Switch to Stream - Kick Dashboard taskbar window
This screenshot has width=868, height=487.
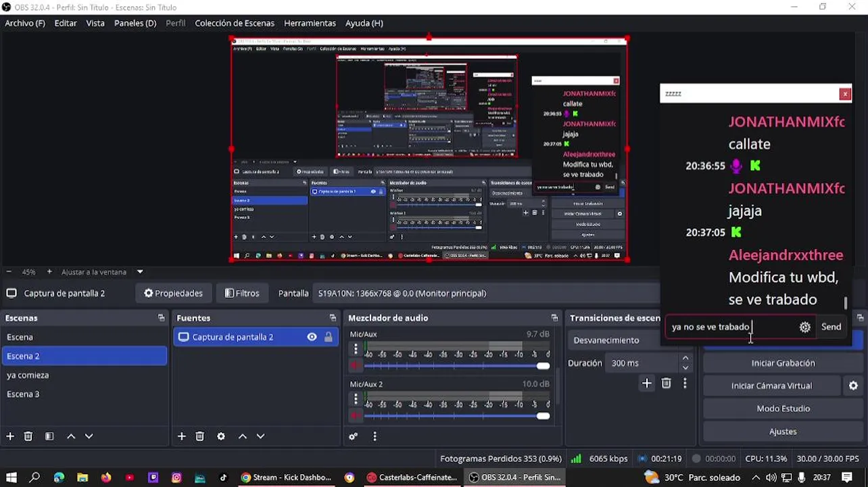(287, 478)
